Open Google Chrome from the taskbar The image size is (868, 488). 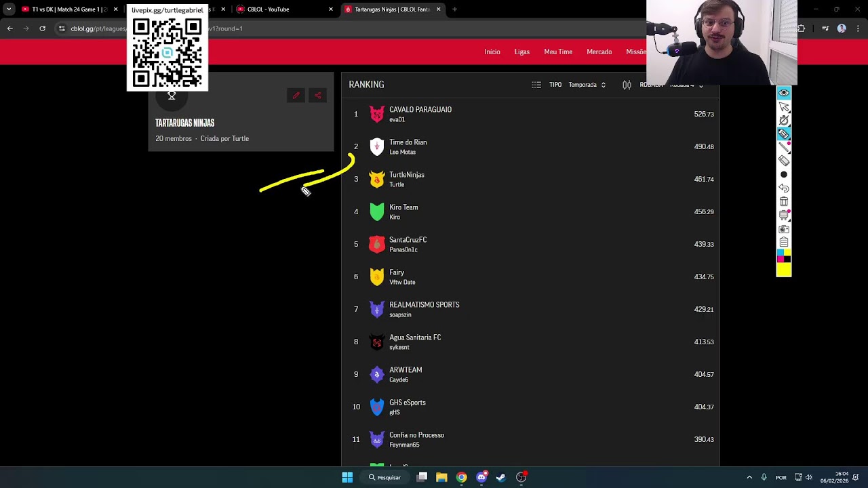pyautogui.click(x=461, y=477)
